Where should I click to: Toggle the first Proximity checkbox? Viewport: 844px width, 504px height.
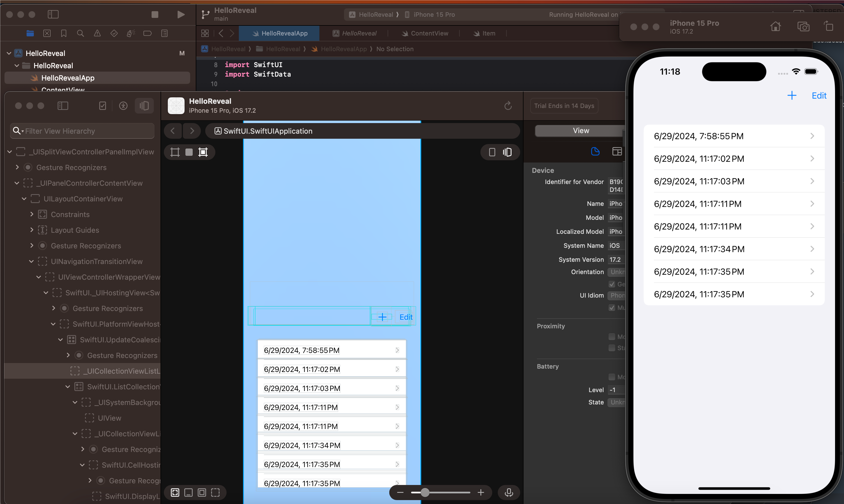(x=612, y=336)
